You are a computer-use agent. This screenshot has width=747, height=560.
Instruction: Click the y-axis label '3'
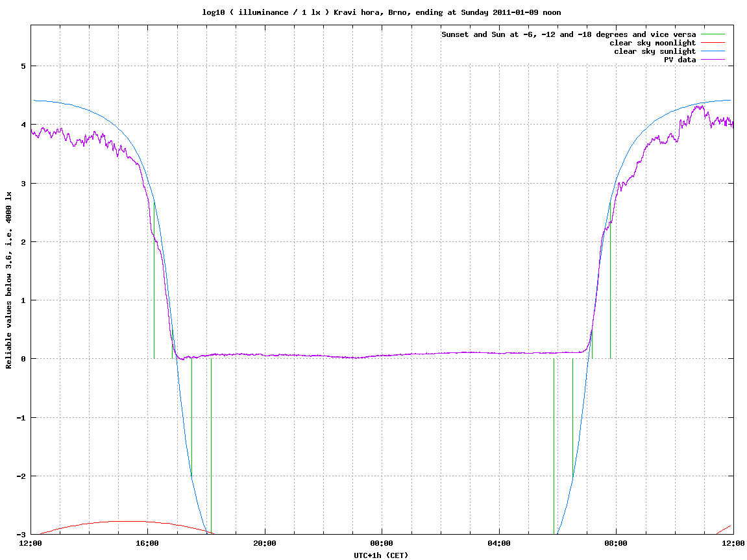tap(23, 184)
